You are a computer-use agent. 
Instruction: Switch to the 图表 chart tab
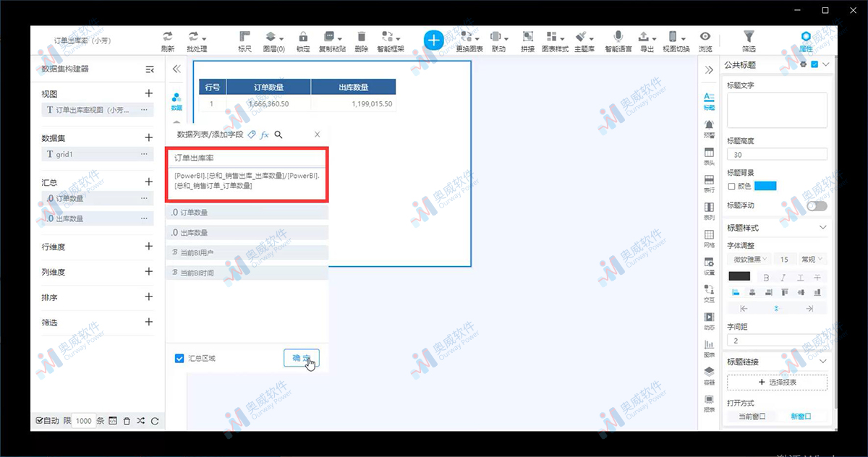pos(709,349)
